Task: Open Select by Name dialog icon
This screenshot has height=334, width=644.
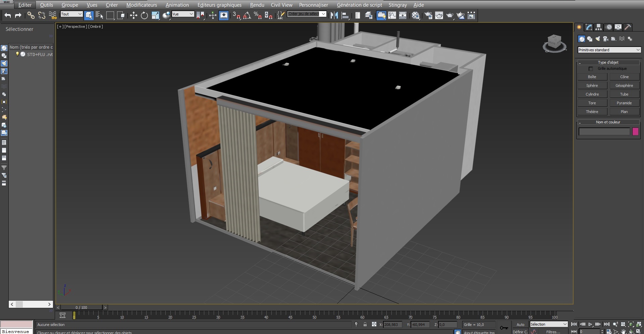Action: (x=99, y=15)
